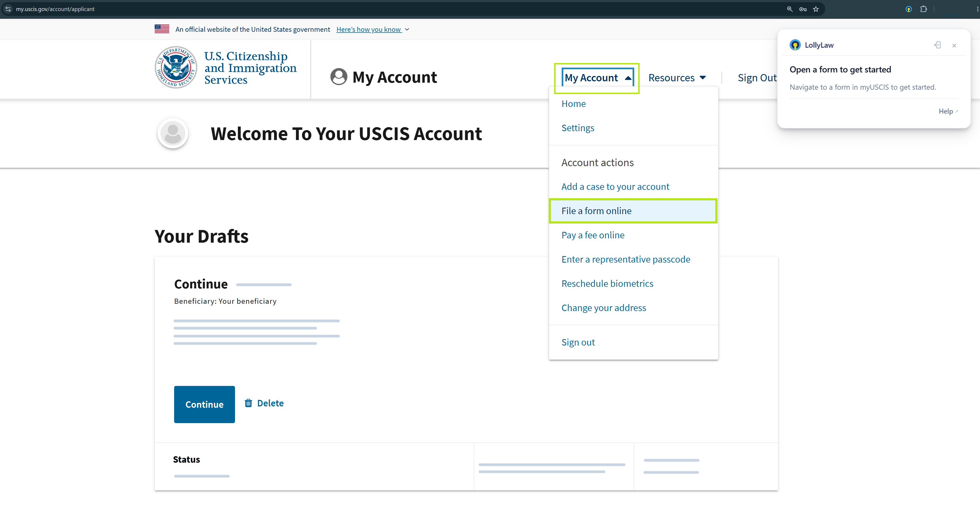Choose Add a case to your account
Viewport: 980px width, 509px height.
coord(615,187)
